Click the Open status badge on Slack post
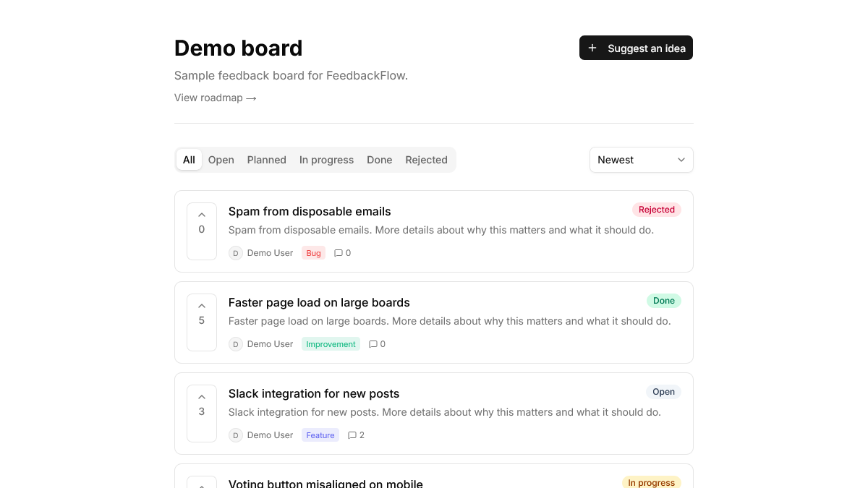Image resolution: width=868 pixels, height=488 pixels. point(664,392)
